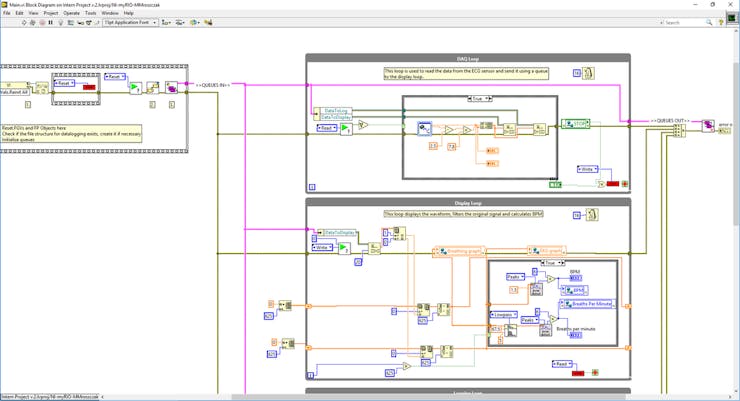Select the Wait metronome in Display Loop
740x401 pixels.
point(592,215)
